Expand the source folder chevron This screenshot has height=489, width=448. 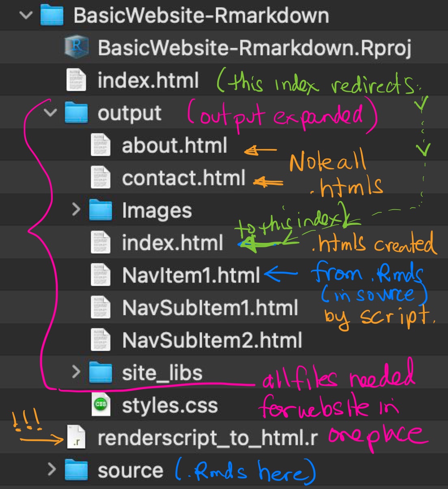coord(52,470)
